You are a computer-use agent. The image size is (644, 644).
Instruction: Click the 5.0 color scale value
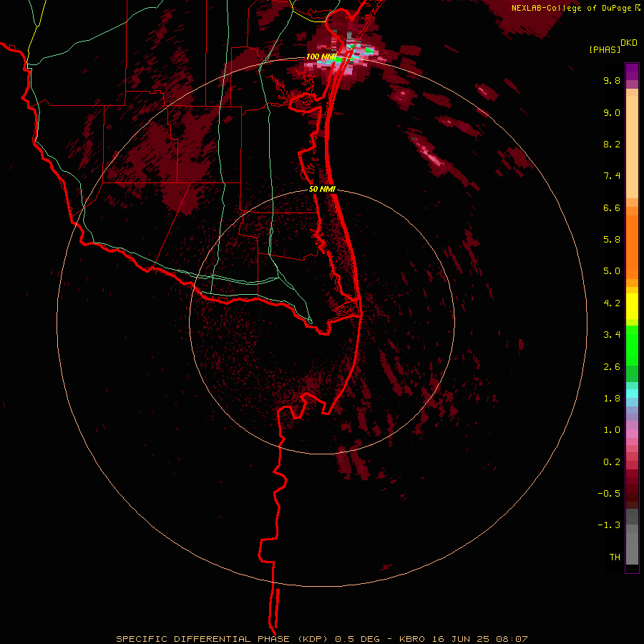click(612, 271)
